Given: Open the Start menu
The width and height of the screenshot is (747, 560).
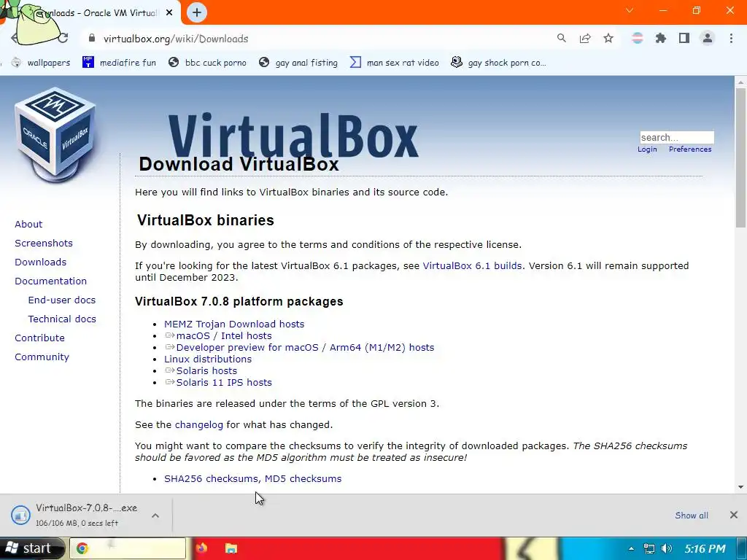Looking at the screenshot, I should click(31, 548).
